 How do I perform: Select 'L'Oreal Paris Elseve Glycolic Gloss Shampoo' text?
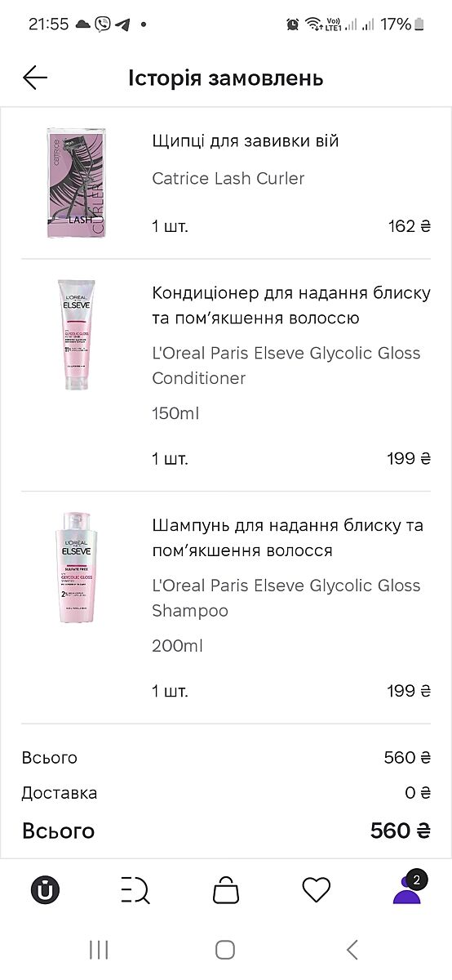[x=286, y=598]
